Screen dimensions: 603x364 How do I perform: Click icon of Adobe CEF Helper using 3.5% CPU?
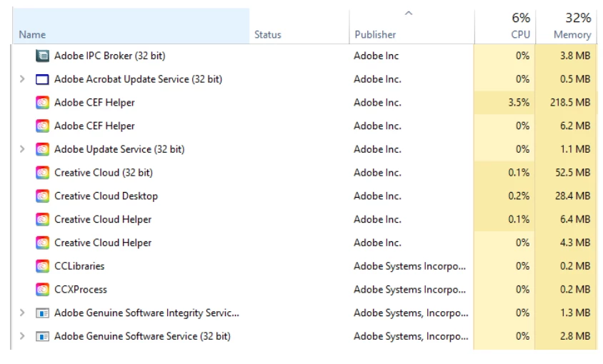click(x=42, y=103)
